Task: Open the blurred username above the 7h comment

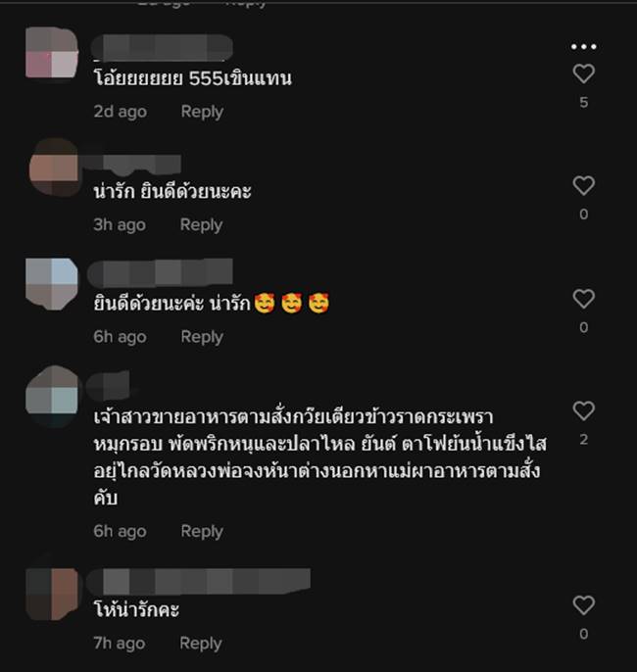Action: tap(198, 582)
